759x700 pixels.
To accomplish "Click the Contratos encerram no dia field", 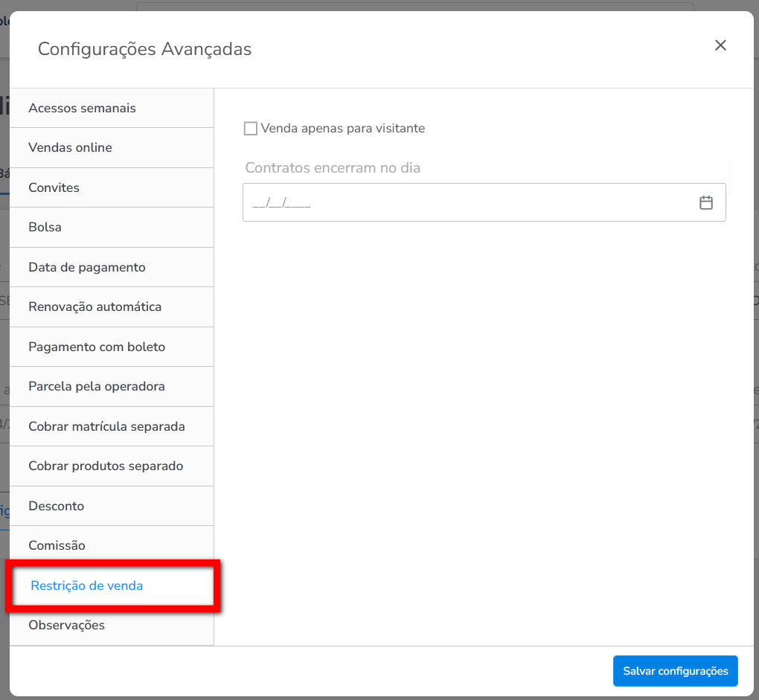I will (469, 202).
